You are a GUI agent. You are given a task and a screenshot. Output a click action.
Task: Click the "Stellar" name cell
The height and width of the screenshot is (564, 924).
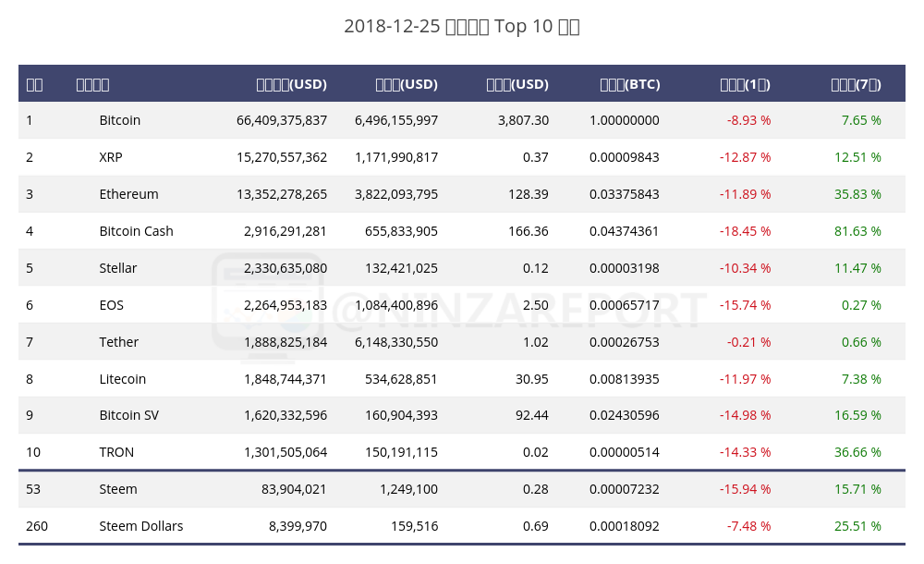click(x=118, y=268)
